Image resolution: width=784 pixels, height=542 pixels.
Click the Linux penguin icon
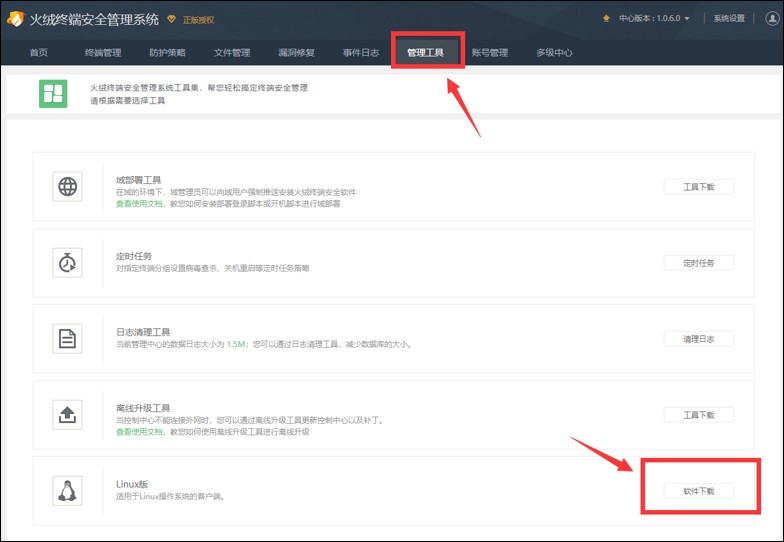[68, 490]
